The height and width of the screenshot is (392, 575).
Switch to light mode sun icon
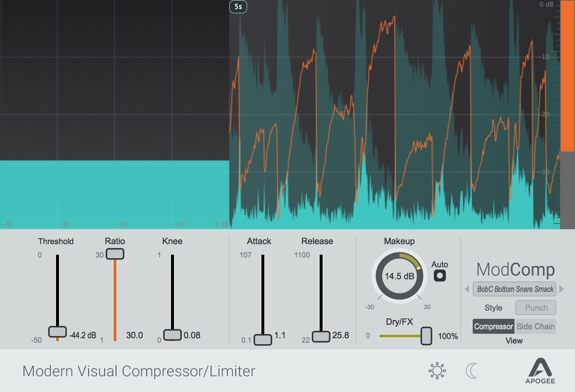pyautogui.click(x=437, y=371)
